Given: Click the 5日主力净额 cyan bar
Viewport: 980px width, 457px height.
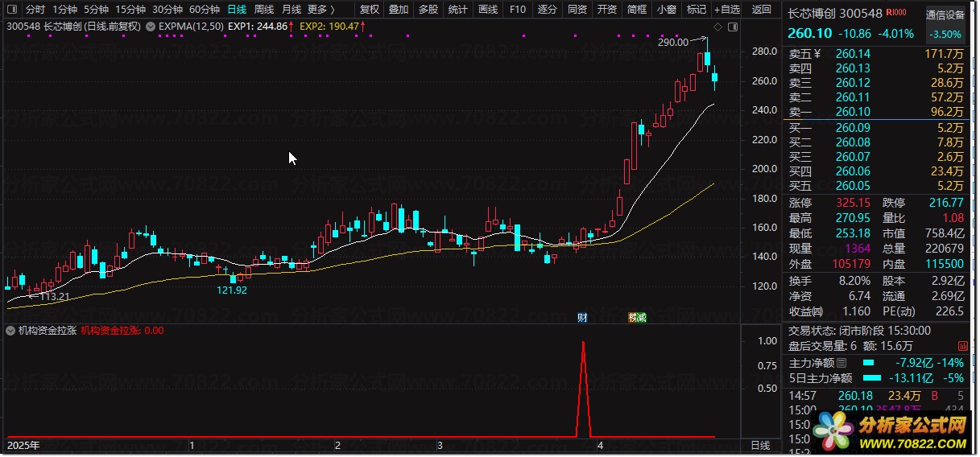Looking at the screenshot, I should [x=870, y=378].
